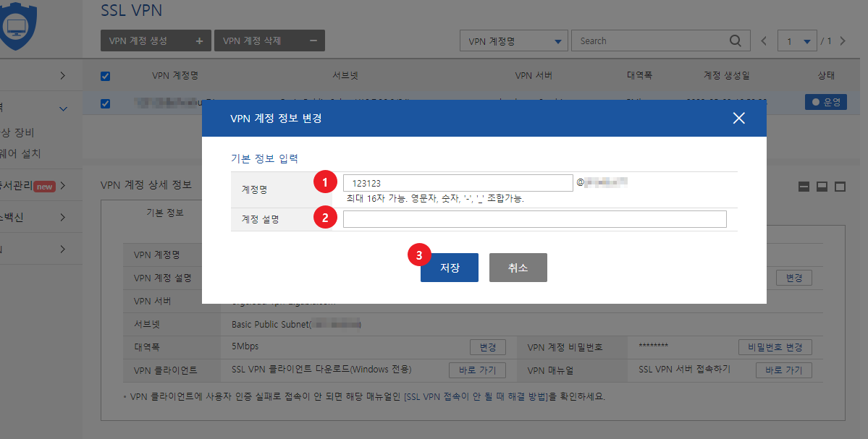
Task: Click the VPN 계정명 column header
Action: [175, 75]
